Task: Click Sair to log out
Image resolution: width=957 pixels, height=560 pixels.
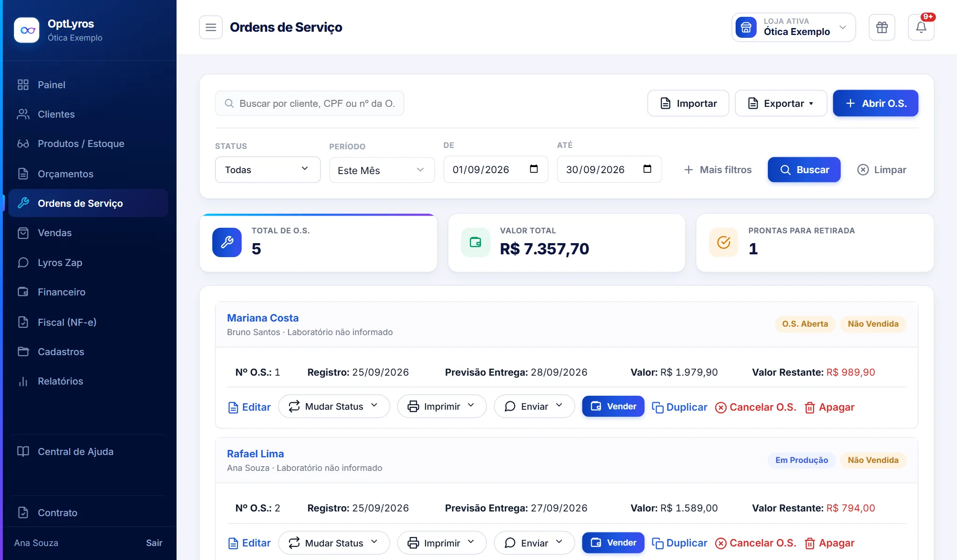Action: point(154,543)
